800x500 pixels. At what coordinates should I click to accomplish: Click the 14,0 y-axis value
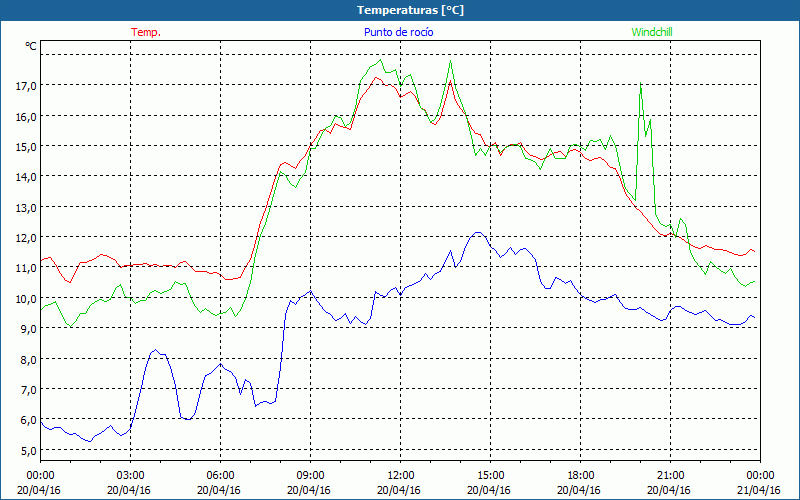coord(27,177)
